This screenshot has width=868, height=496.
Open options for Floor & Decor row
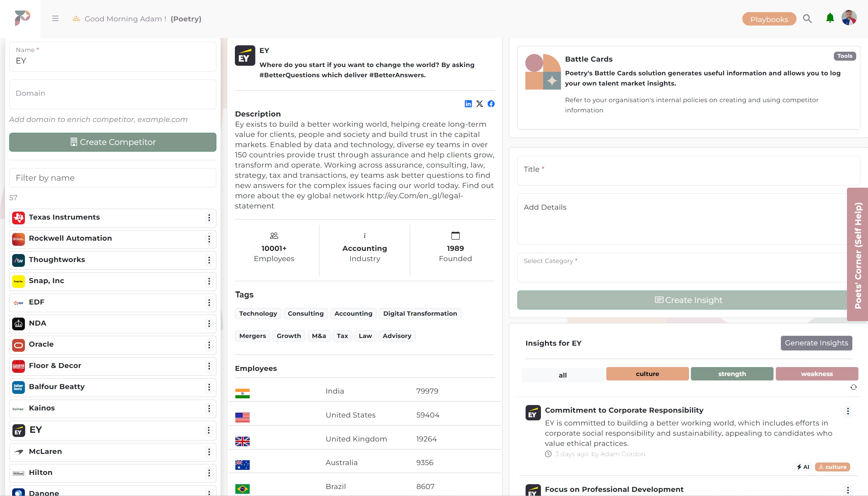(209, 366)
